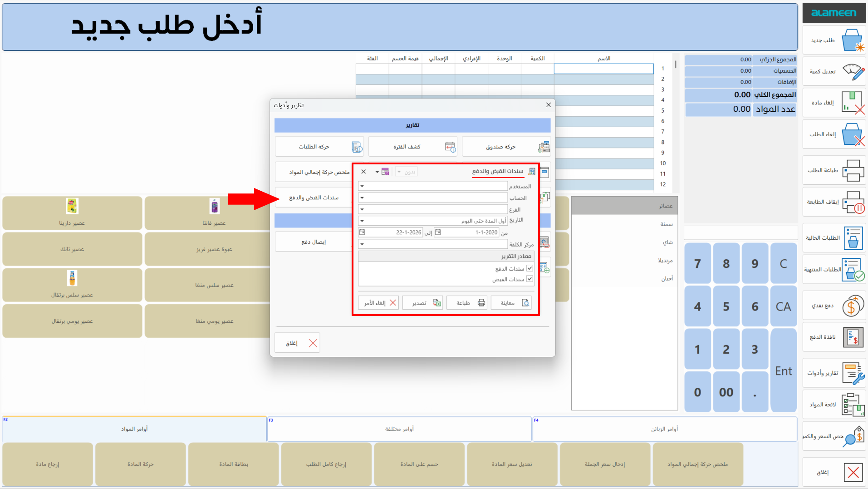
Task: Open the بدون dropdown in the panel header
Action: coord(406,172)
